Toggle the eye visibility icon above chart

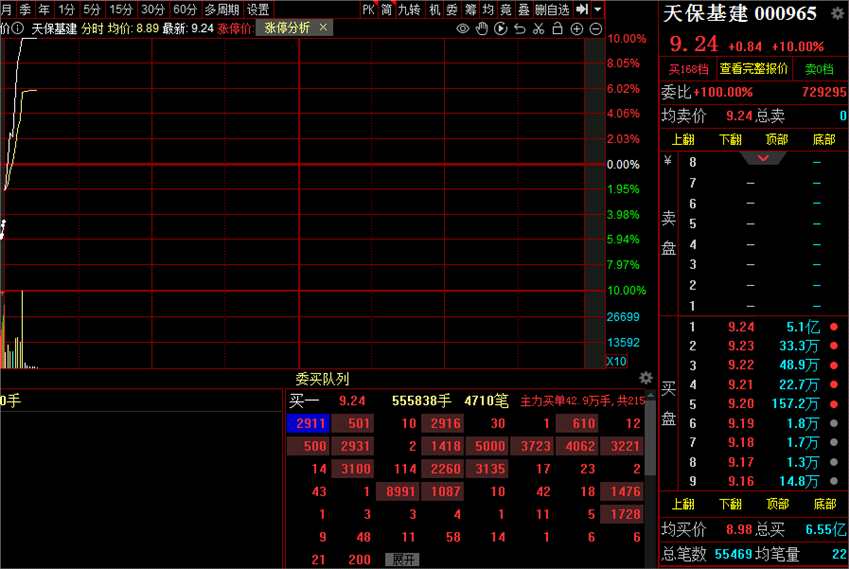click(462, 29)
